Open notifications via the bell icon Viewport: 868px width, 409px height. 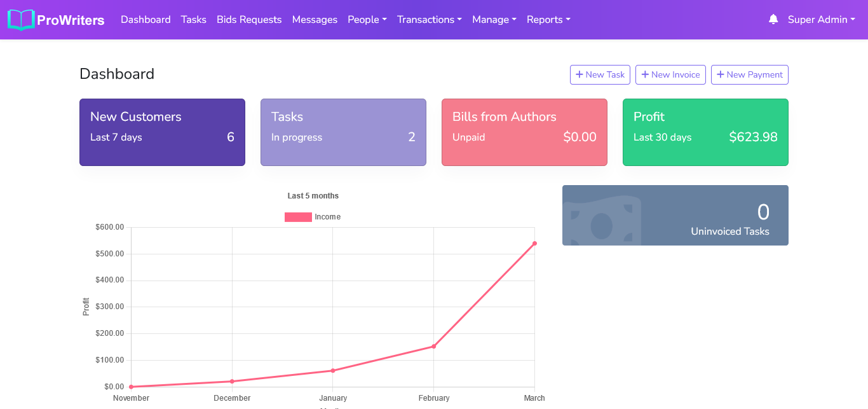click(773, 20)
